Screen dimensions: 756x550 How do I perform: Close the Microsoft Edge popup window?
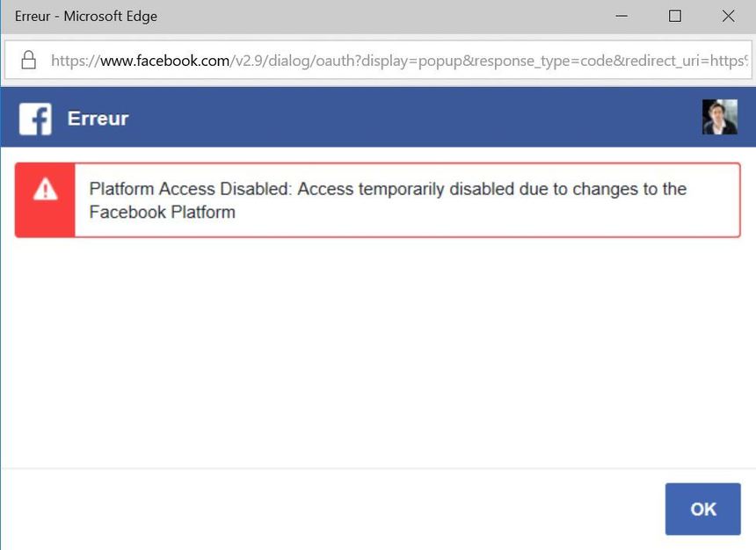[x=728, y=16]
